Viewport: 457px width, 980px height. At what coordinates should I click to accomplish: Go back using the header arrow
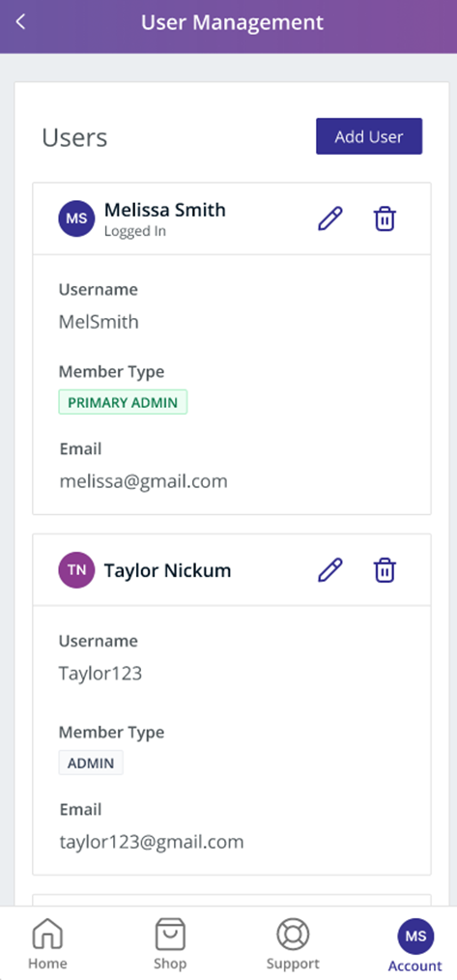click(x=20, y=22)
